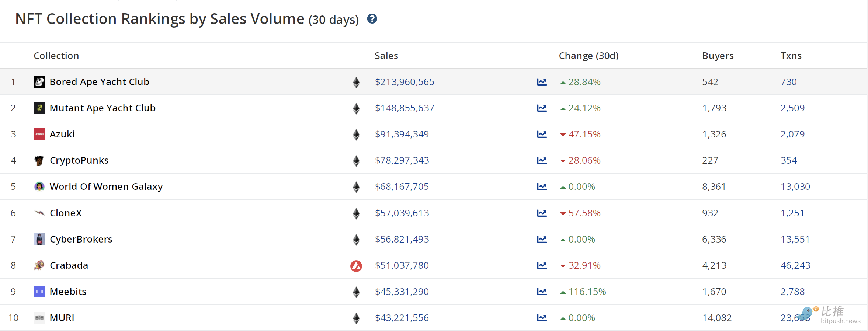Open CloneX trend chart icon

(x=542, y=213)
